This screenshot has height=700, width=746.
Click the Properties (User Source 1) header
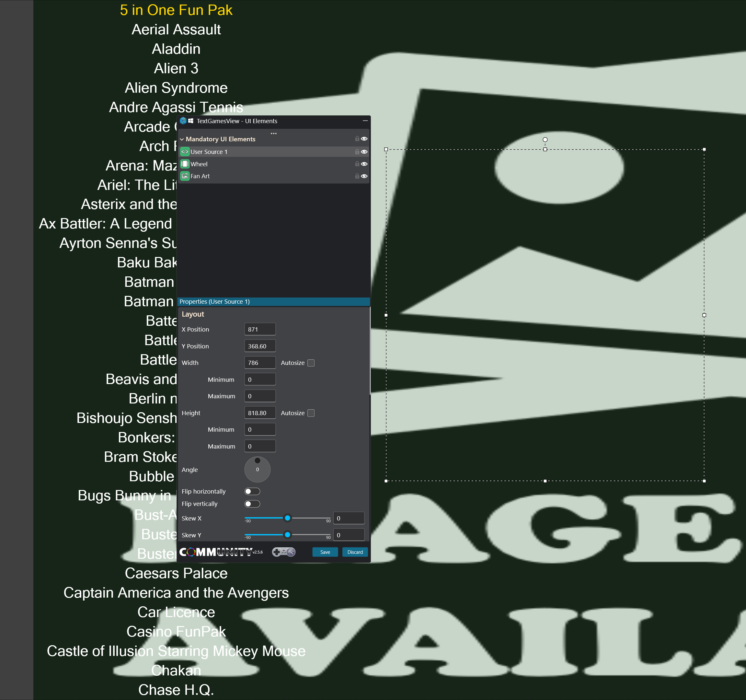pyautogui.click(x=273, y=301)
